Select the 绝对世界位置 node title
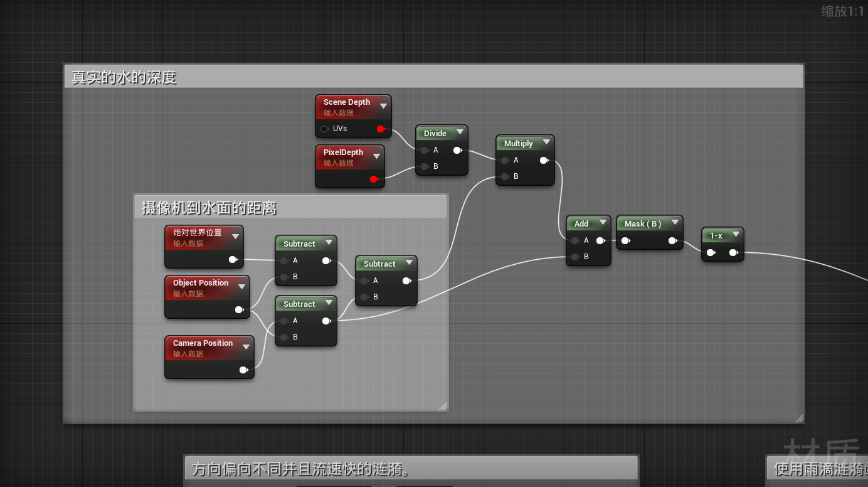 198,232
